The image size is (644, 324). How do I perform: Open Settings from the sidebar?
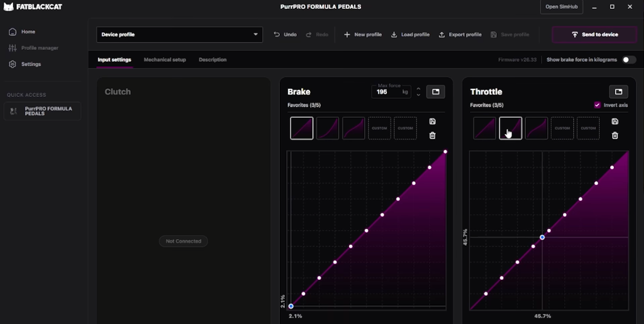tap(25, 64)
